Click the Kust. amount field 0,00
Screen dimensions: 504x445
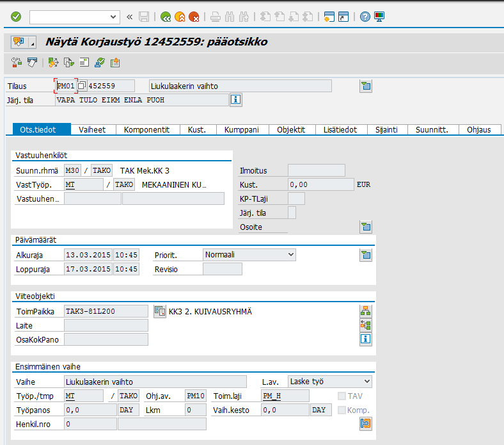click(321, 184)
